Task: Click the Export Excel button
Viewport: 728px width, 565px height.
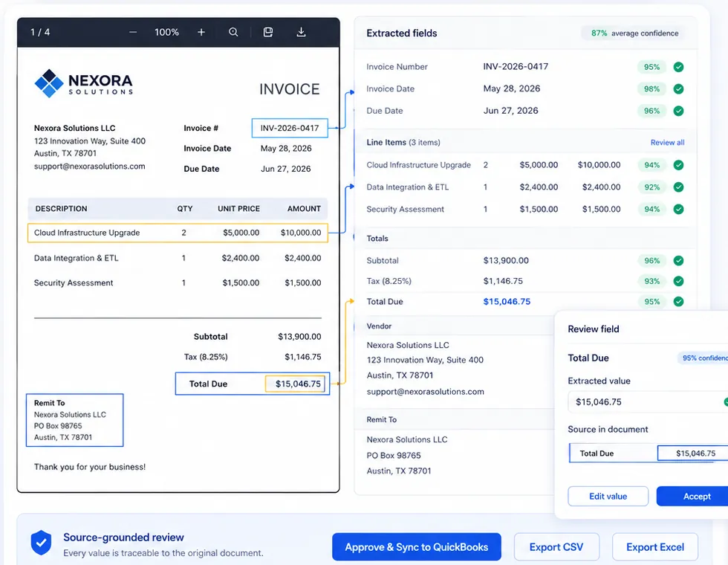Action: coord(654,547)
